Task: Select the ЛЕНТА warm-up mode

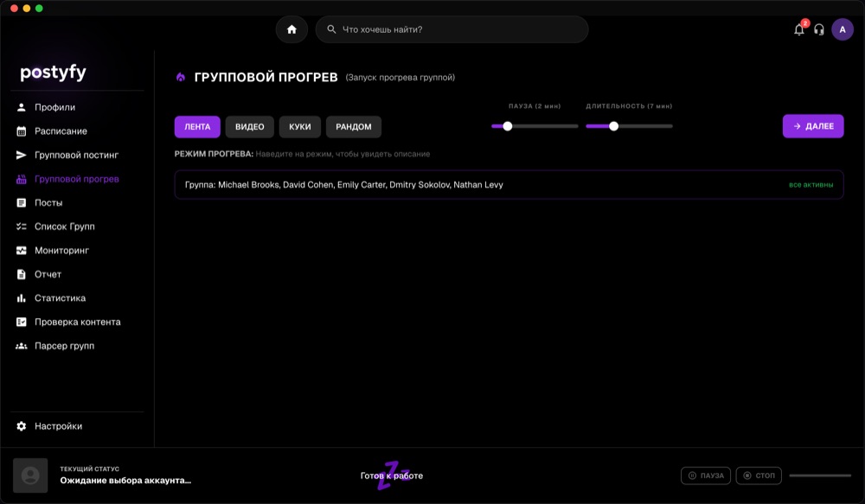Action: pos(197,127)
